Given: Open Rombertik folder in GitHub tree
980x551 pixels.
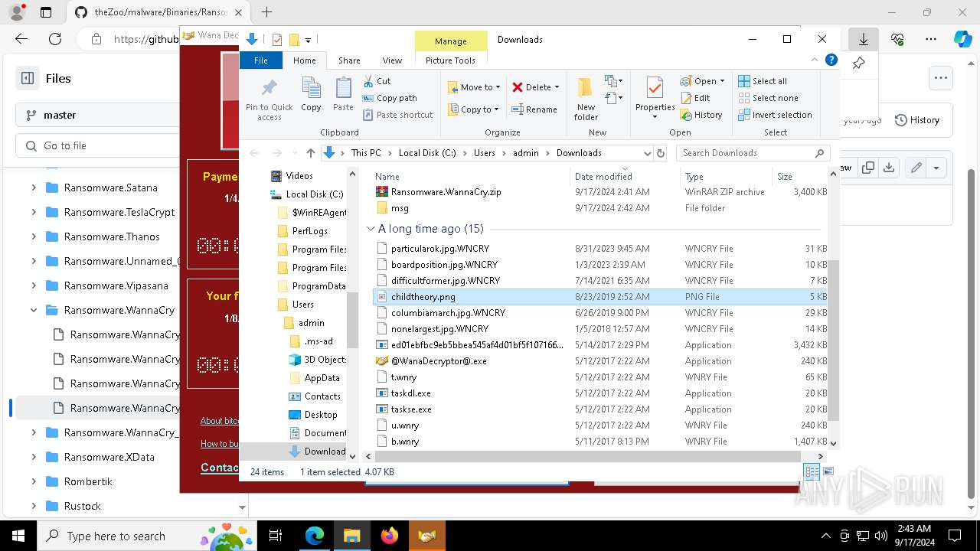Looking at the screenshot, I should click(89, 481).
